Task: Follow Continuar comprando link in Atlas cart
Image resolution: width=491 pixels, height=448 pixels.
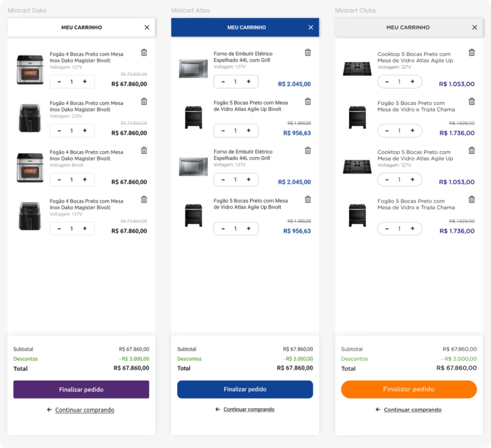Action: (x=249, y=409)
